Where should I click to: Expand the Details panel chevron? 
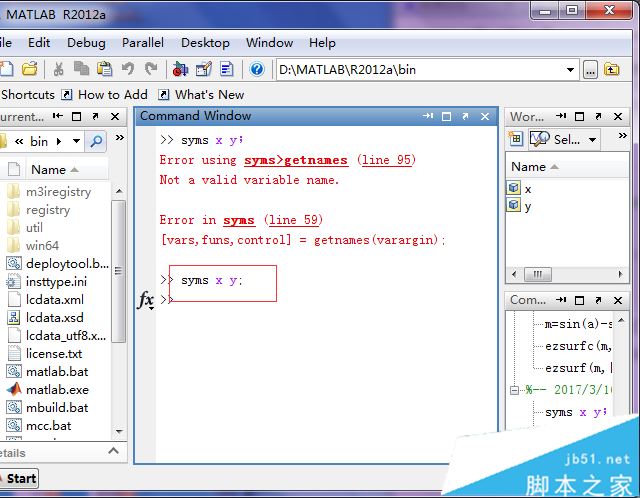113,451
